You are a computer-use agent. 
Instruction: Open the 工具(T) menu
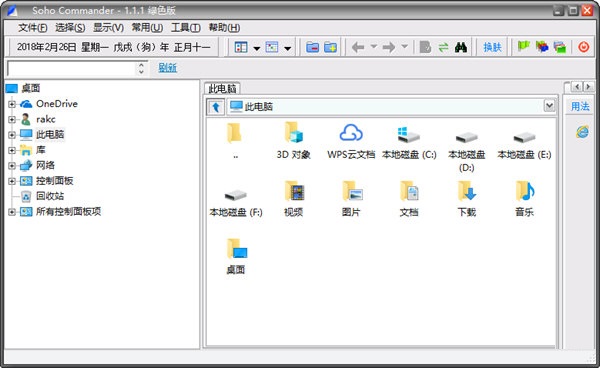click(186, 28)
